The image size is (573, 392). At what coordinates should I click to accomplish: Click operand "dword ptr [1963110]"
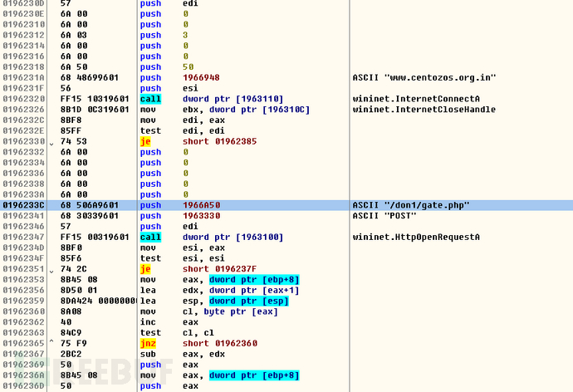click(233, 99)
